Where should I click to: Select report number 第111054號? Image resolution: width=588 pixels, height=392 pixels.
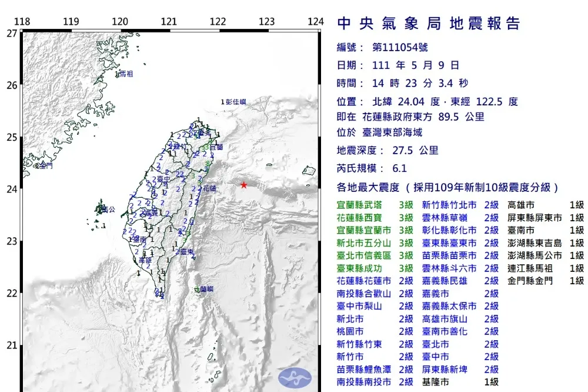[400, 47]
